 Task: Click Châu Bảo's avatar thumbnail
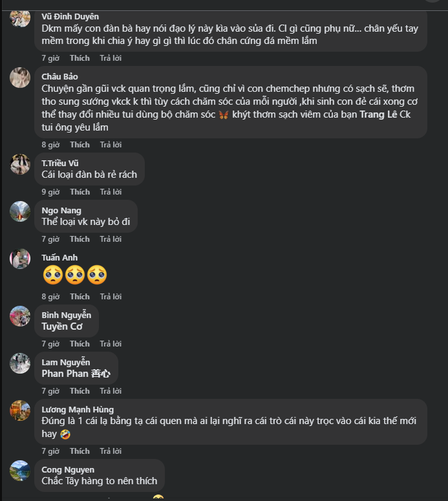coord(20,78)
